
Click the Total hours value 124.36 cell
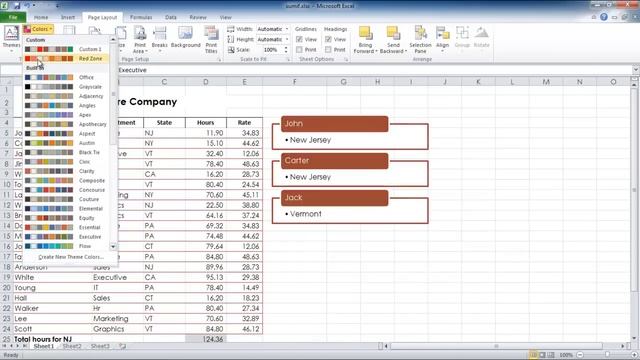tap(205, 339)
